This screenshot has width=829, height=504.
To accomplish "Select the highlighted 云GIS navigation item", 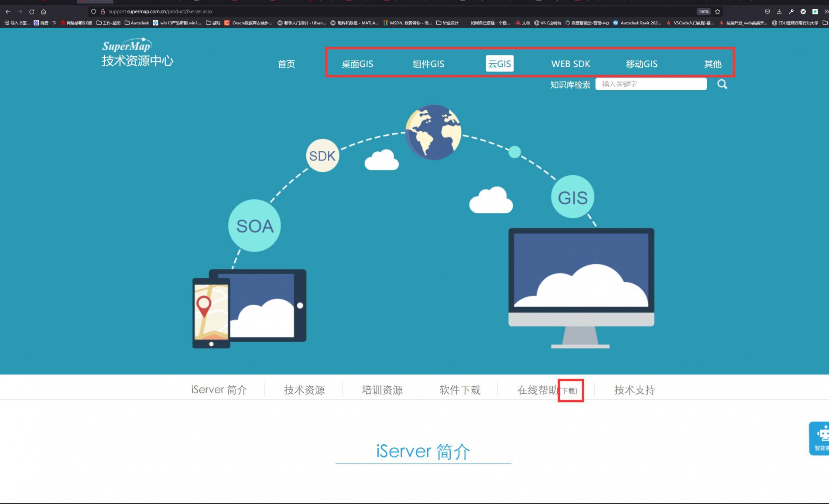I will (x=500, y=64).
